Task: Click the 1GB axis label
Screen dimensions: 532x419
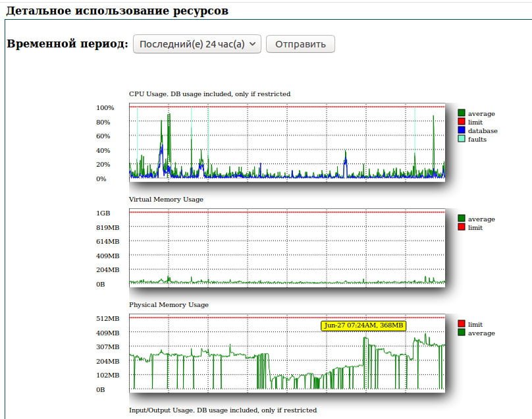Action: tap(103, 213)
